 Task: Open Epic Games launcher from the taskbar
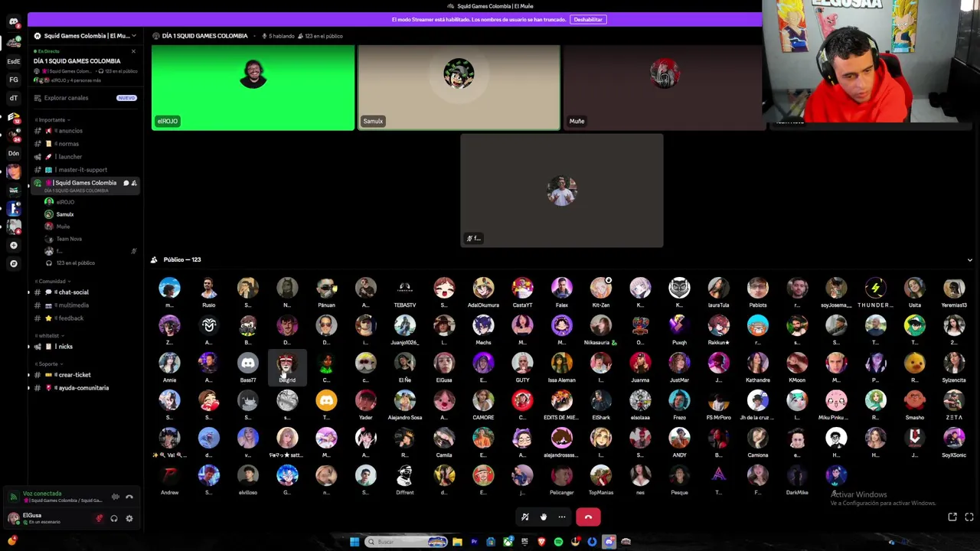[x=524, y=542]
